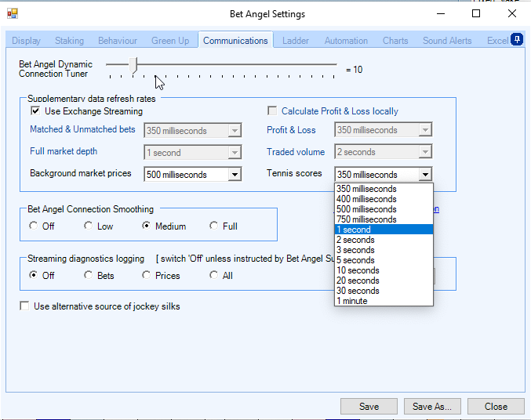Minimize the Bet Angel Settings window
Viewport: 531px width, 420px height.
441,13
